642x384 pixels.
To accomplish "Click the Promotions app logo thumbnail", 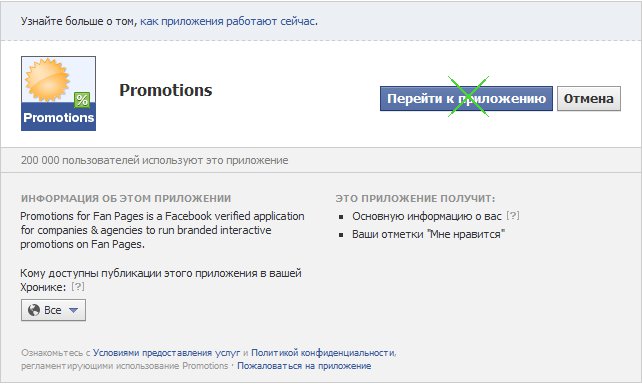I will pyautogui.click(x=59, y=94).
